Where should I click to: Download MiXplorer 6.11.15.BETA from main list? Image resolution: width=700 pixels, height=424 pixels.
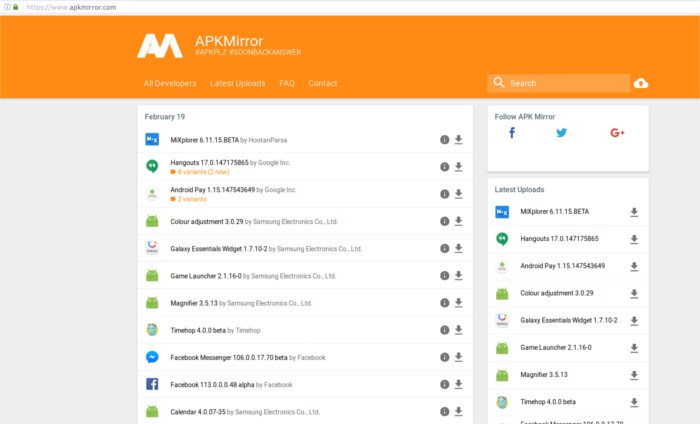pyautogui.click(x=458, y=140)
